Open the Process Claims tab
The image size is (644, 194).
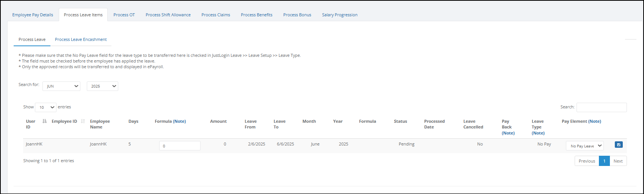pos(216,15)
